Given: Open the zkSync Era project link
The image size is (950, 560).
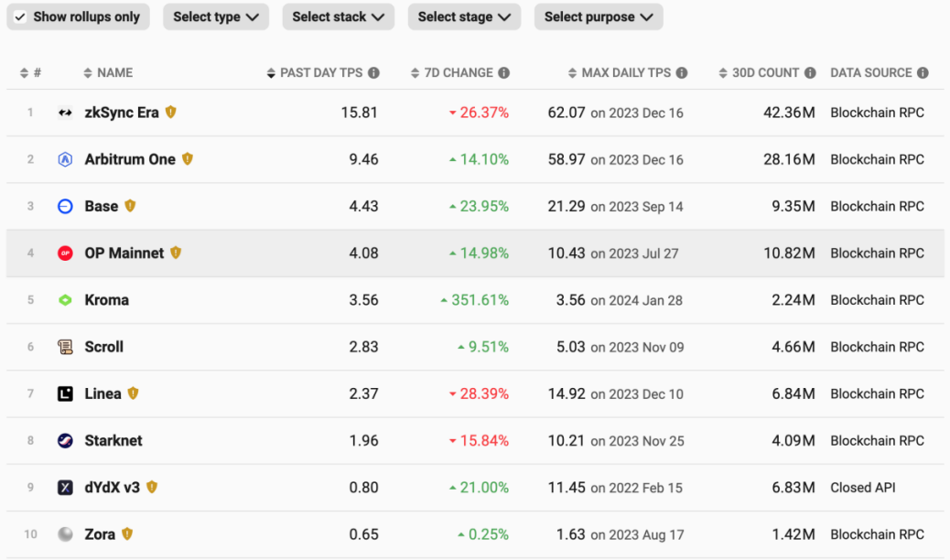Looking at the screenshot, I should coord(122,113).
